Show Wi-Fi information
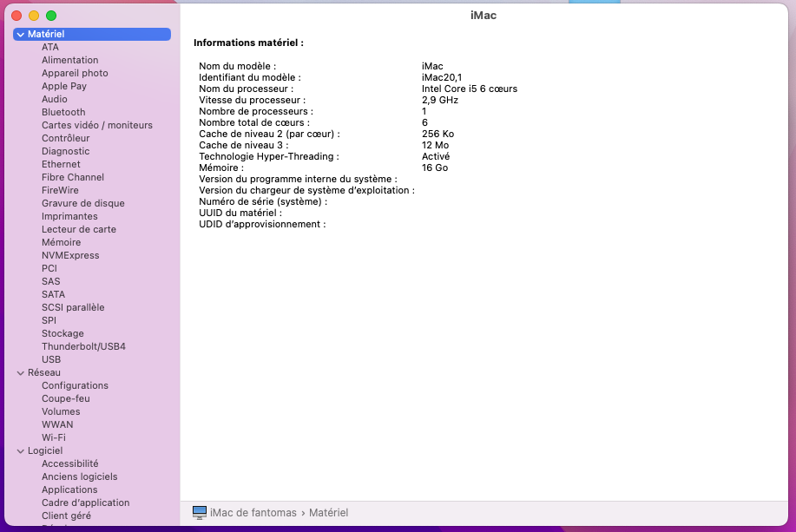Image resolution: width=796 pixels, height=532 pixels. coord(53,437)
